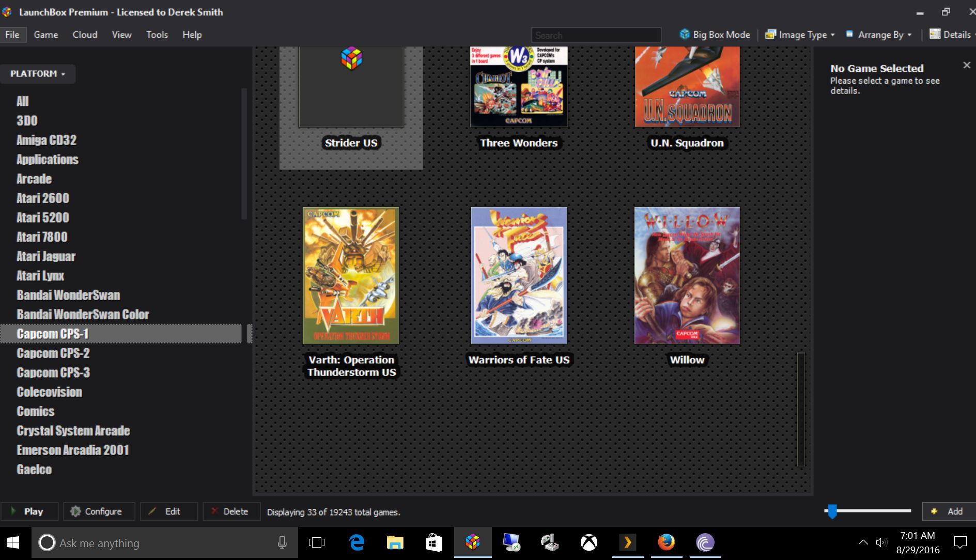Open the File menu
The height and width of the screenshot is (560, 976).
(x=12, y=35)
